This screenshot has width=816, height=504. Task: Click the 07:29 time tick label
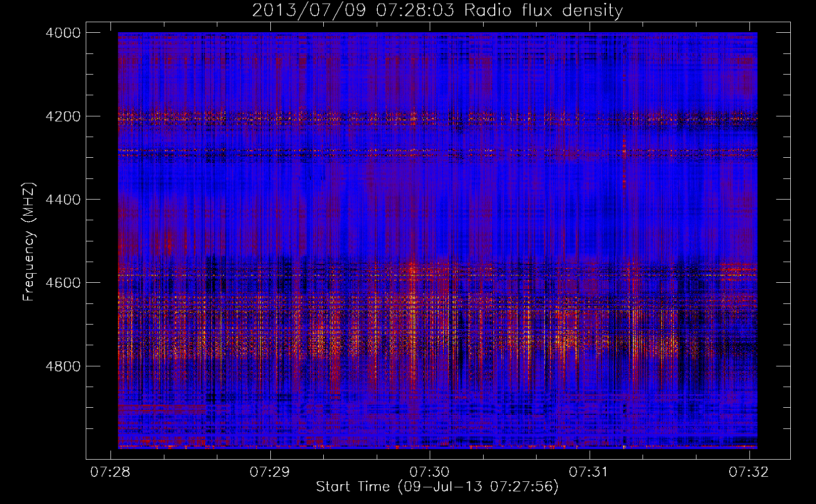[x=270, y=472]
